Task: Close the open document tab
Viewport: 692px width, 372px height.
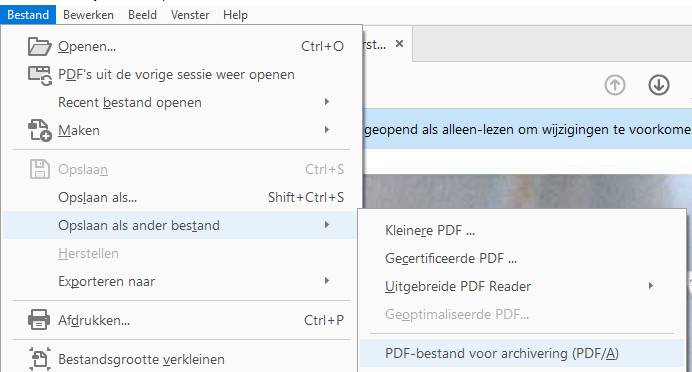Action: tap(399, 44)
